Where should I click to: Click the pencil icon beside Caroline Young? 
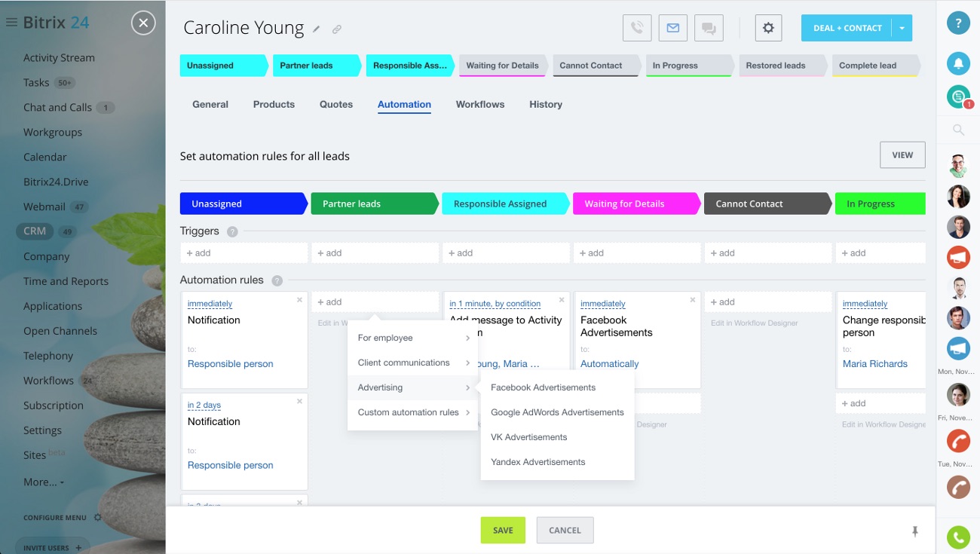[x=317, y=29]
